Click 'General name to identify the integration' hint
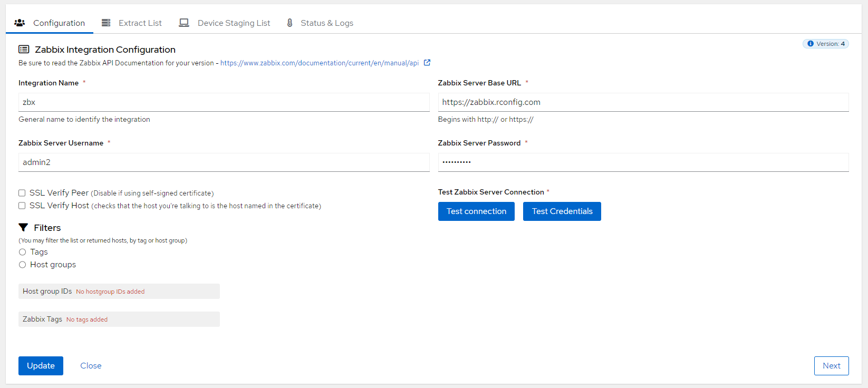The image size is (868, 388). click(x=84, y=120)
